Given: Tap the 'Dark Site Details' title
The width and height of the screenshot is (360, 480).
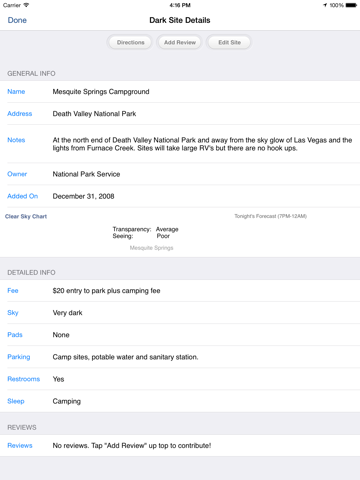Looking at the screenshot, I should pyautogui.click(x=180, y=20).
